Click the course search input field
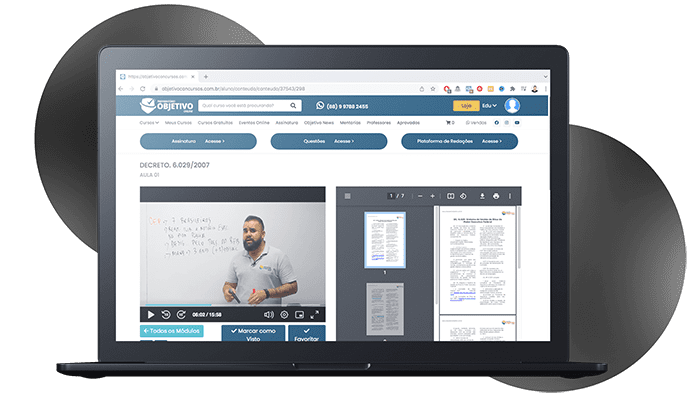The height and width of the screenshot is (394, 700). pyautogui.click(x=245, y=106)
